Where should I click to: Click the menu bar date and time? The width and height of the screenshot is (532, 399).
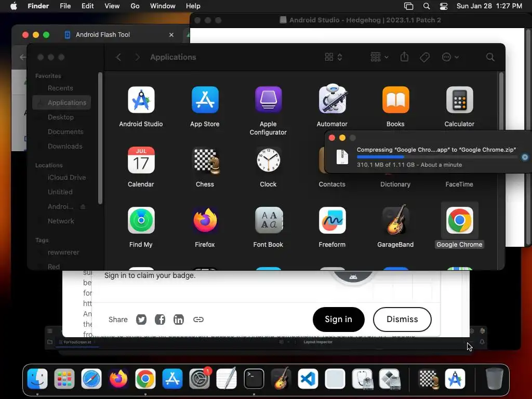(x=489, y=6)
